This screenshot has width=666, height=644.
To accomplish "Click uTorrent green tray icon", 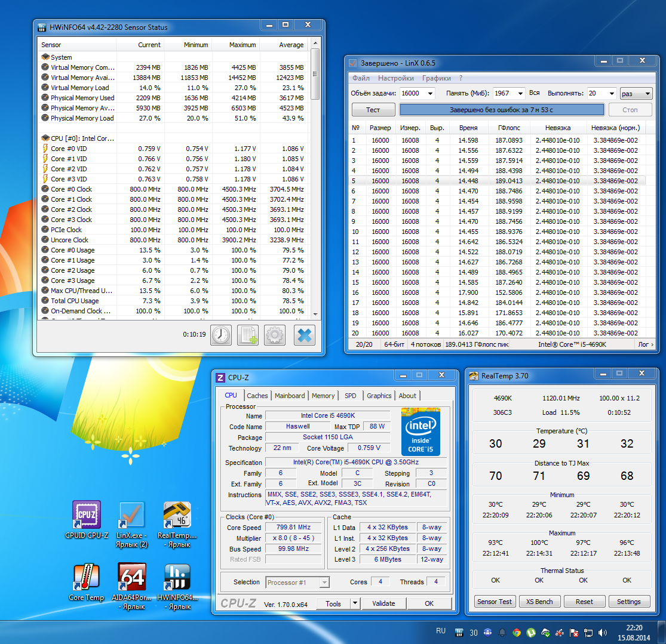I will tap(531, 633).
